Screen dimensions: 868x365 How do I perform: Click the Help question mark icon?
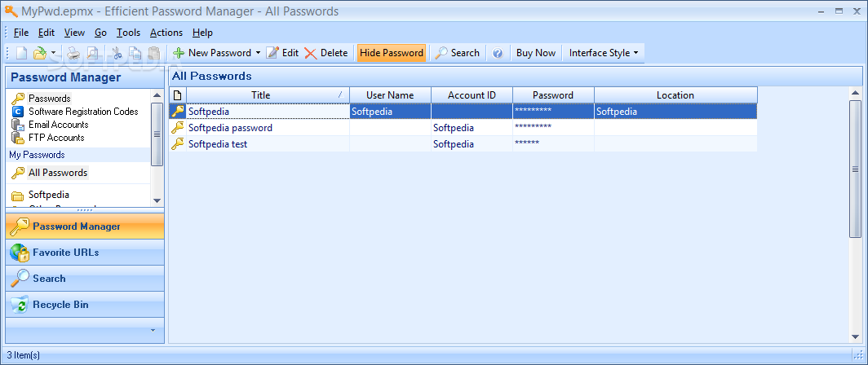(498, 53)
